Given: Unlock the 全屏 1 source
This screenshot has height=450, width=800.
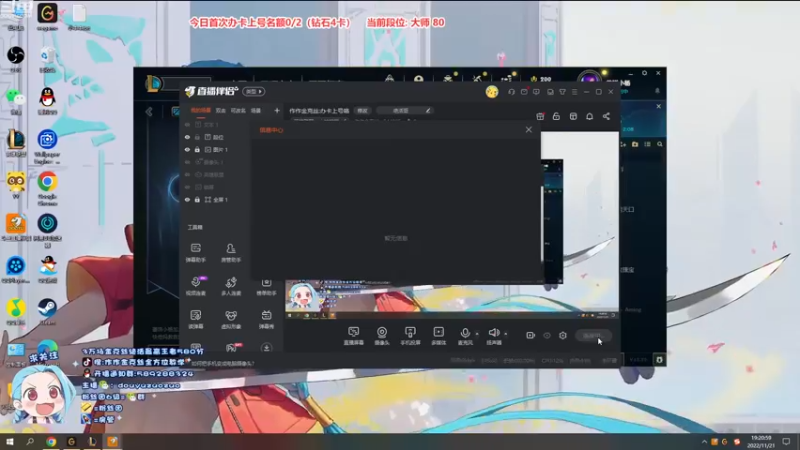Looking at the screenshot, I should [197, 199].
